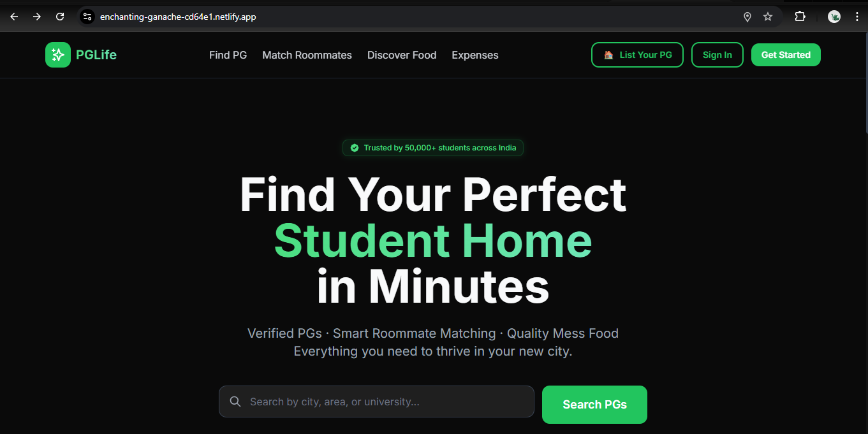Reload the page with the refresh icon
Image resolution: width=868 pixels, height=434 pixels.
pos(60,17)
